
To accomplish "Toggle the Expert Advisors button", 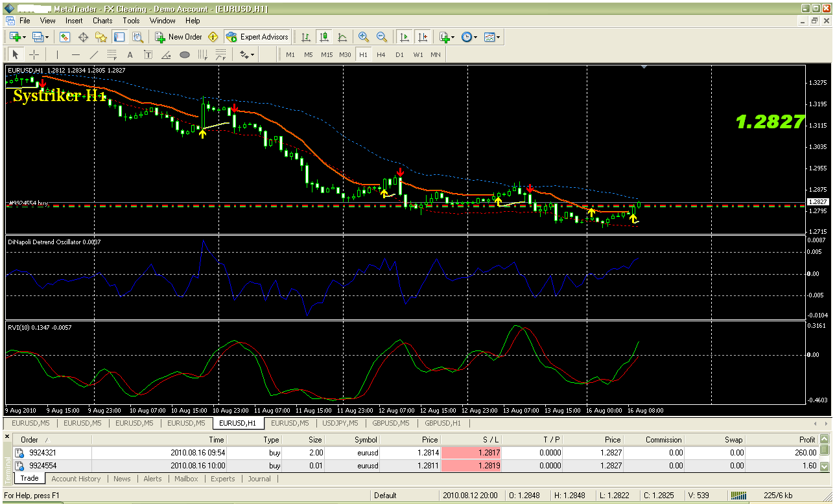I will 257,37.
